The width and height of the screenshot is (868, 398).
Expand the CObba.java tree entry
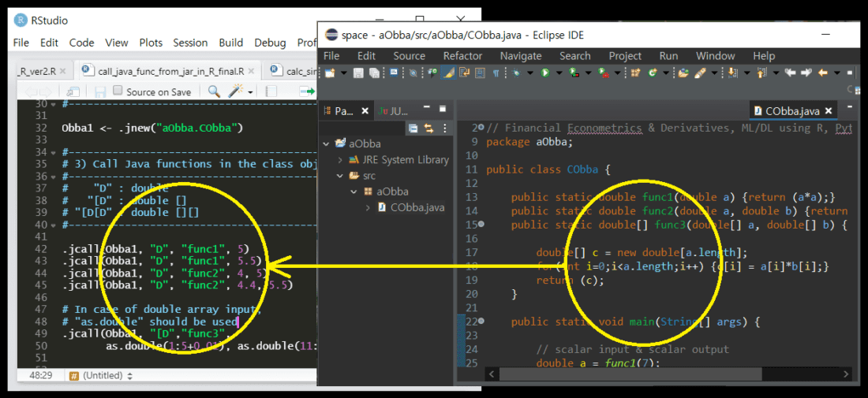point(368,208)
